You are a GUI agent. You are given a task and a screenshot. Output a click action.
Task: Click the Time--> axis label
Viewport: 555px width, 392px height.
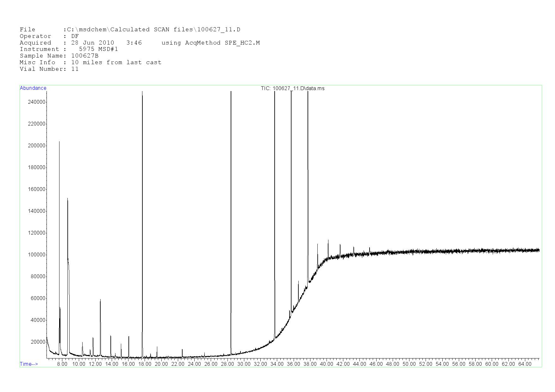point(29,364)
